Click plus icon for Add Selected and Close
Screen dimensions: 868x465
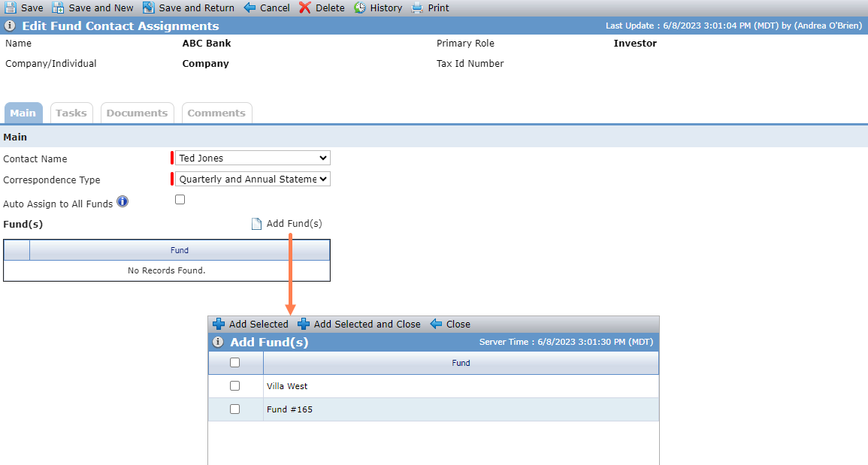pyautogui.click(x=304, y=324)
